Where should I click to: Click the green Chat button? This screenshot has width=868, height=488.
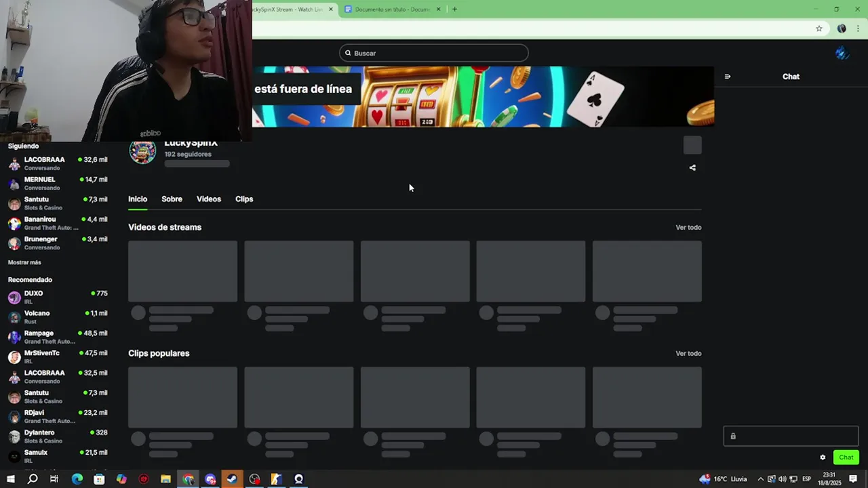click(x=846, y=457)
